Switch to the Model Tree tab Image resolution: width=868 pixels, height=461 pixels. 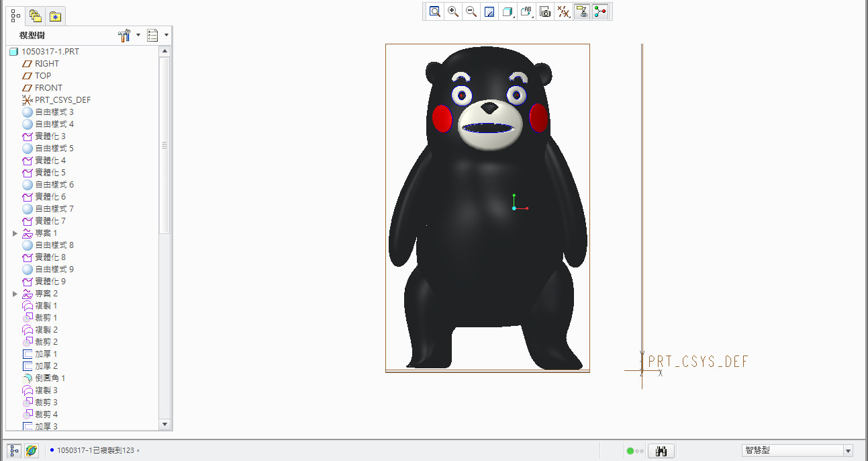(x=16, y=16)
